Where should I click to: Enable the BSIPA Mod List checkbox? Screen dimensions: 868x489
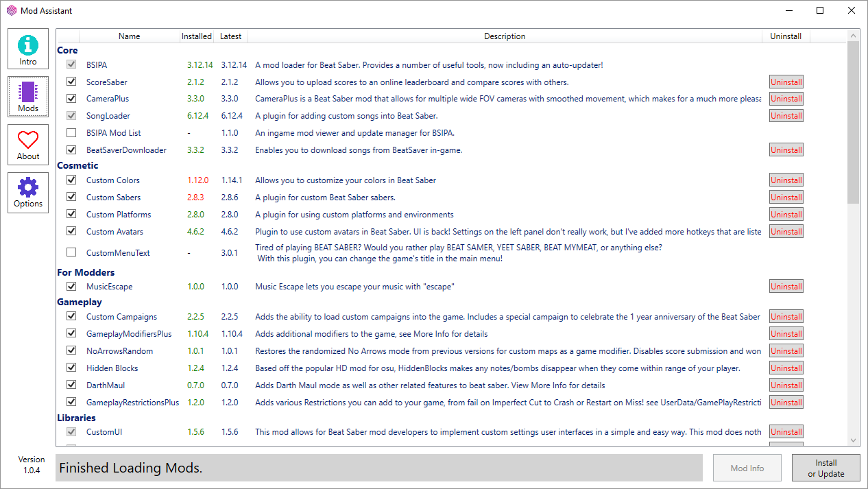pyautogui.click(x=71, y=133)
